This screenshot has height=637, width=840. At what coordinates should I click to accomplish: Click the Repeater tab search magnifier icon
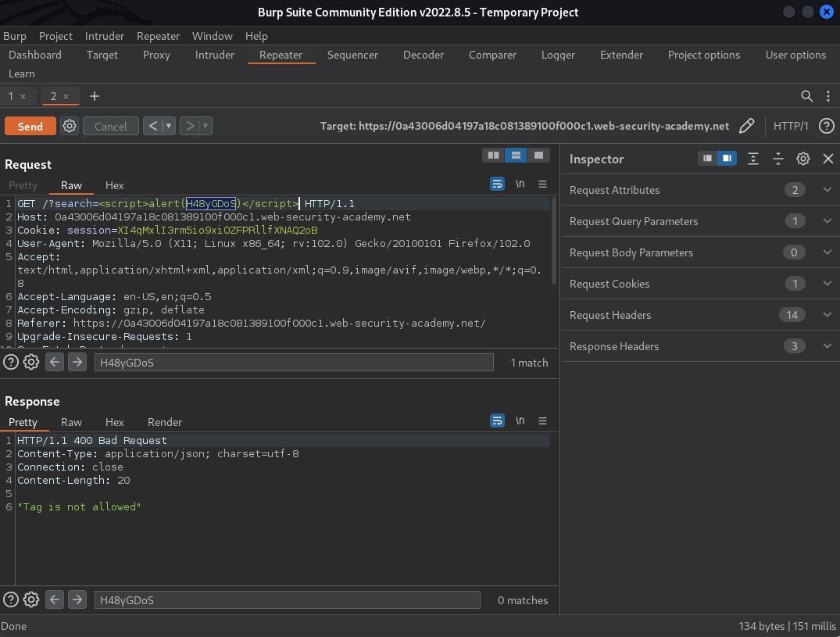(x=806, y=96)
